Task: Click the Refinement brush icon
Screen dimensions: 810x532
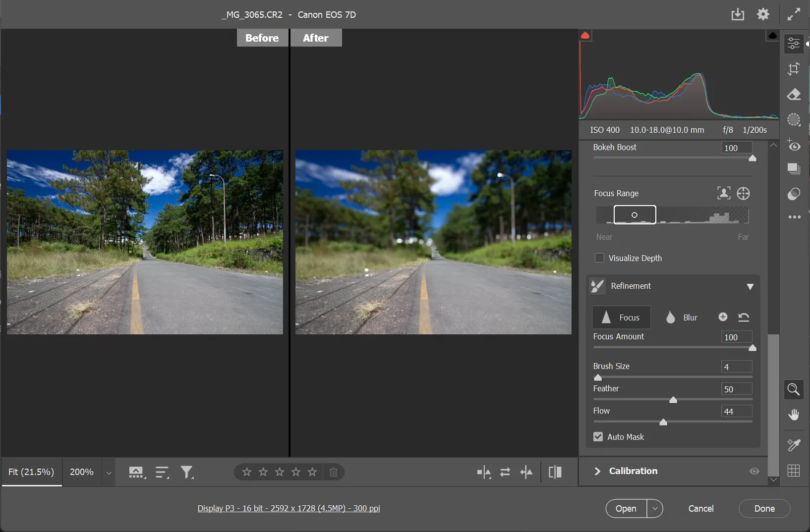Action: (598, 286)
